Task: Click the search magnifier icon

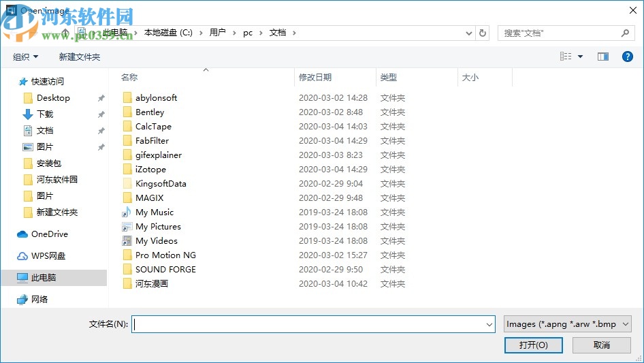Action: (x=625, y=33)
